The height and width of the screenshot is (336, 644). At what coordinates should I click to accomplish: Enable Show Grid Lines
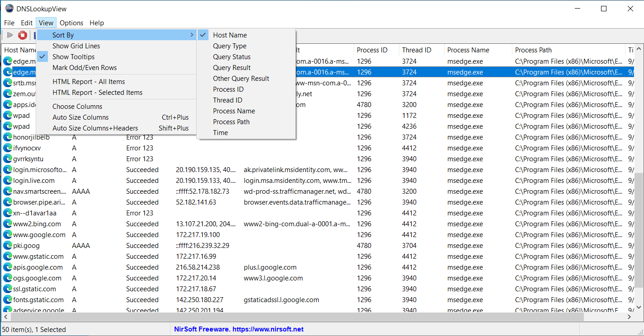[x=76, y=46]
